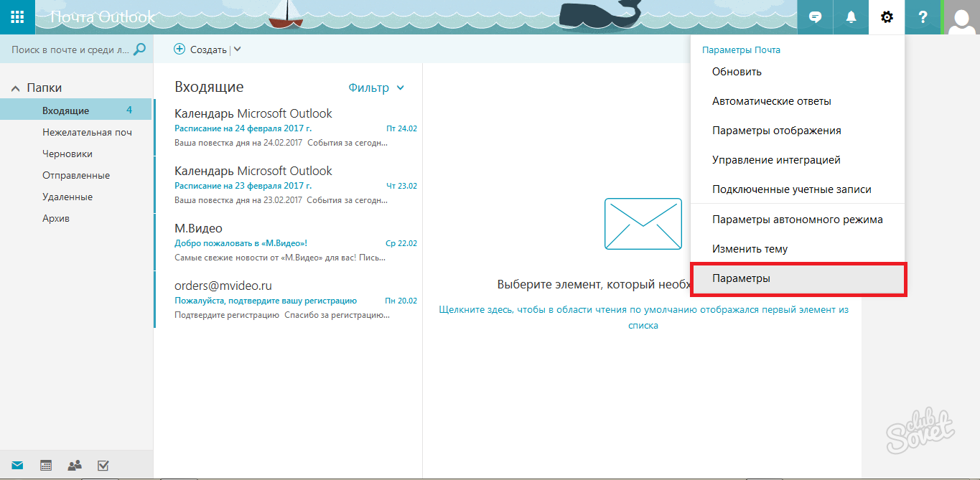Select Параметры in the settings menu

click(797, 278)
